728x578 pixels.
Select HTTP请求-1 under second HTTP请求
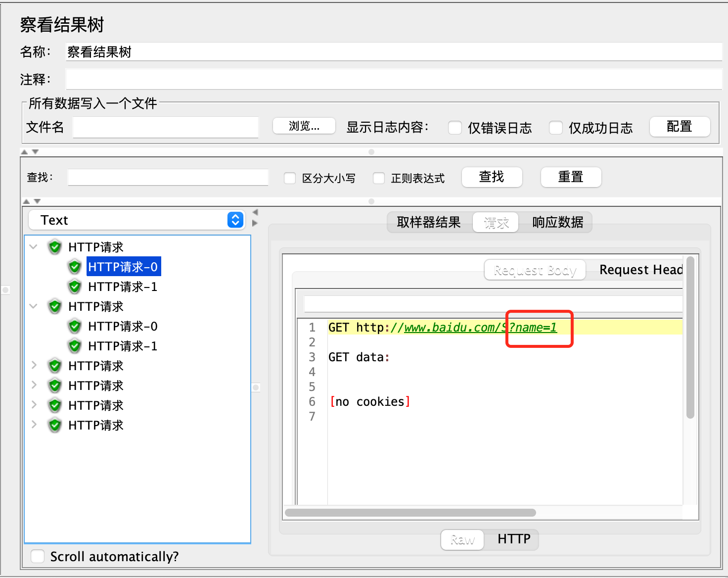(x=123, y=346)
